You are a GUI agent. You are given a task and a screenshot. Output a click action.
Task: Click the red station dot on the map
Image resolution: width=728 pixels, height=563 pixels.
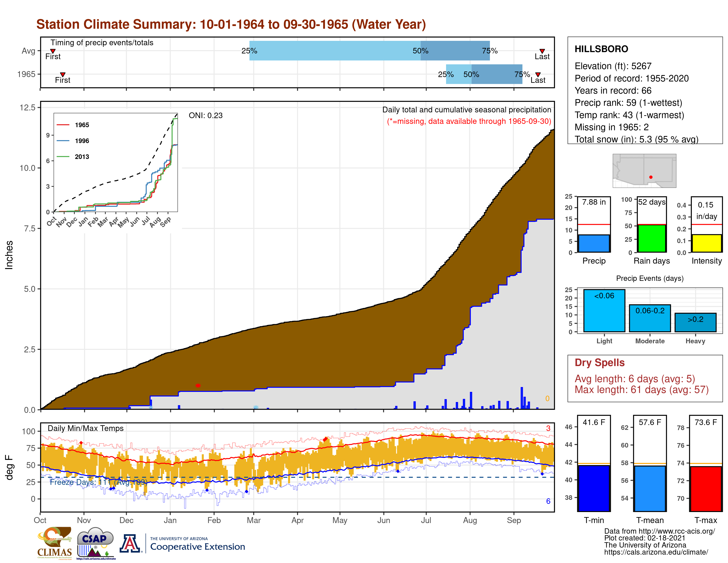click(651, 177)
